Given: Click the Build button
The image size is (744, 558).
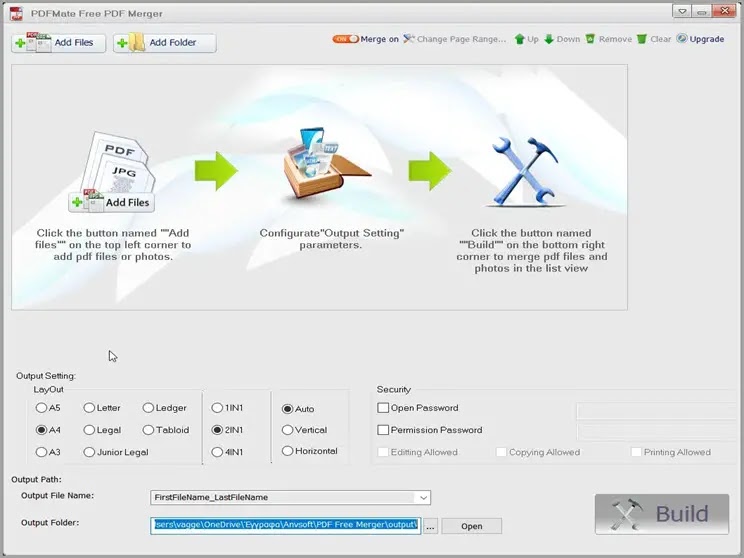Looking at the screenshot, I should click(662, 514).
